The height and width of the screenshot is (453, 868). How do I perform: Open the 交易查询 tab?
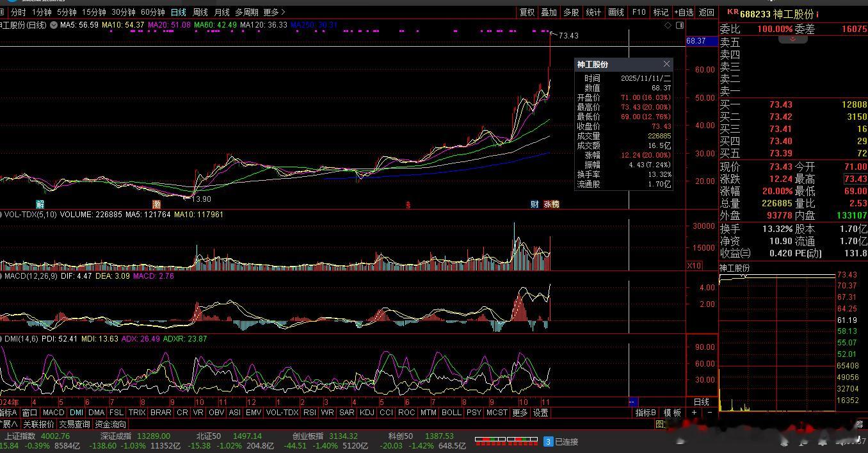74,424
